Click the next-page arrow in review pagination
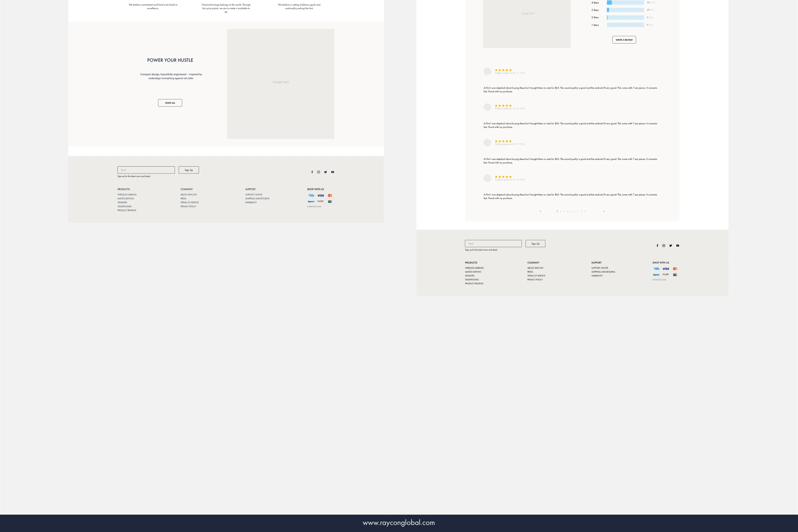Viewport: 798px width, 532px height. coord(604,211)
